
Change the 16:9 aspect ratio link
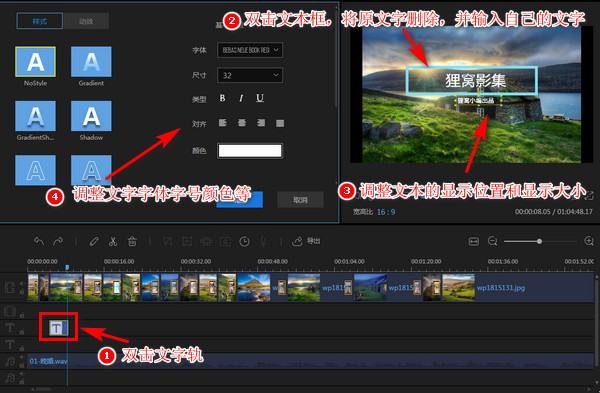tap(386, 212)
